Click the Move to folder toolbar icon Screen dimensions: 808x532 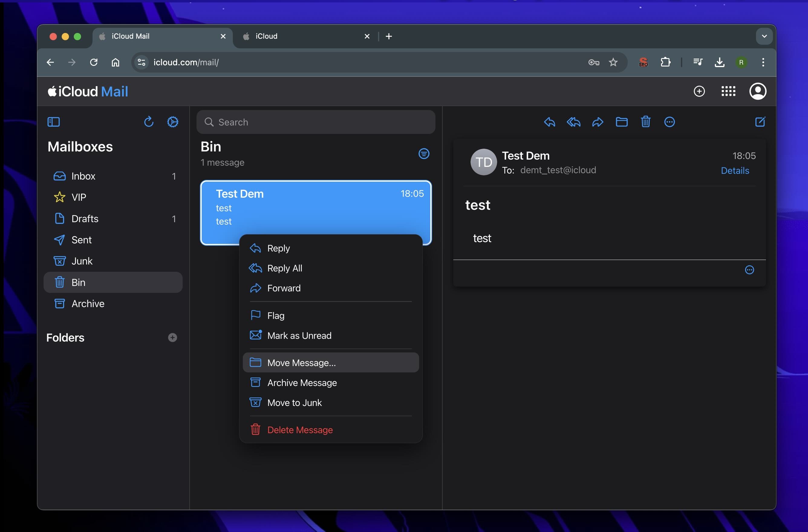tap(622, 122)
